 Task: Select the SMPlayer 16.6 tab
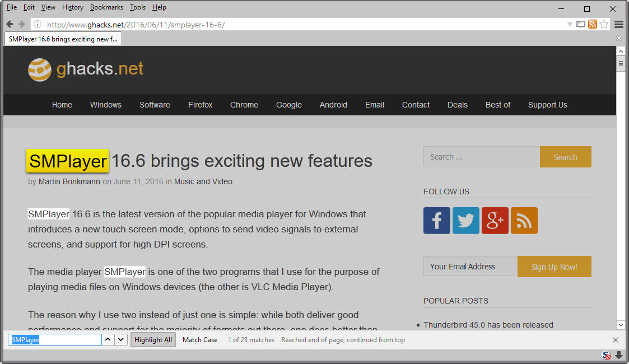pos(63,39)
